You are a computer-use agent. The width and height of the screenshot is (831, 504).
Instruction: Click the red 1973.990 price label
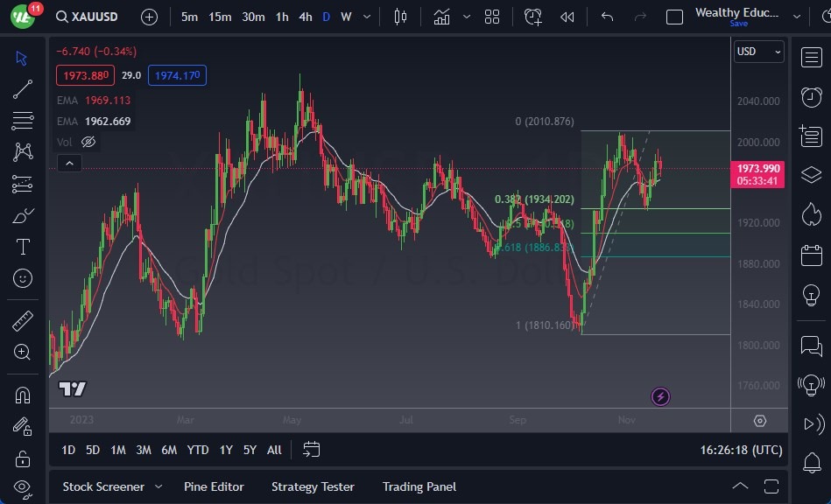pyautogui.click(x=758, y=169)
